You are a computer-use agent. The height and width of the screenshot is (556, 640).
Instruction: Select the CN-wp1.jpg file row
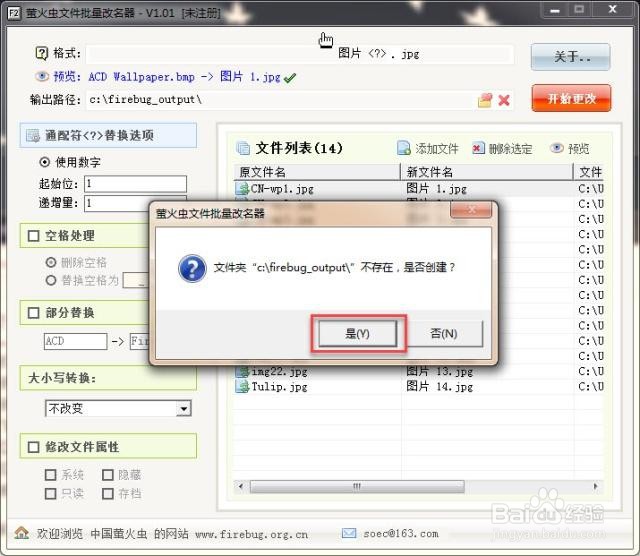coord(418,189)
